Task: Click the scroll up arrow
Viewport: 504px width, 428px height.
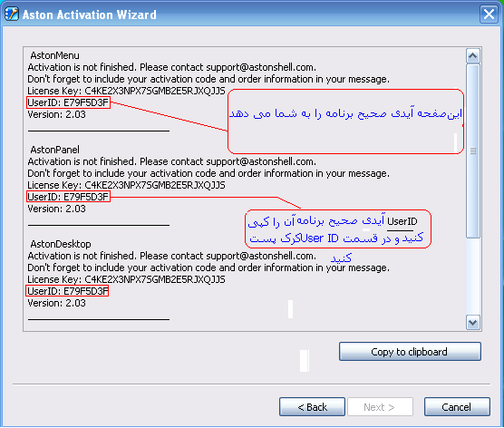Action: click(472, 56)
